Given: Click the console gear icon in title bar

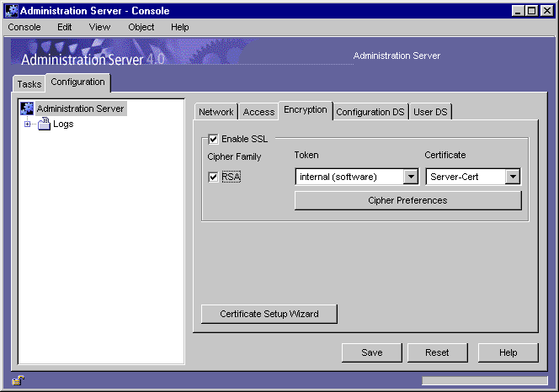Looking at the screenshot, I should click(x=12, y=11).
